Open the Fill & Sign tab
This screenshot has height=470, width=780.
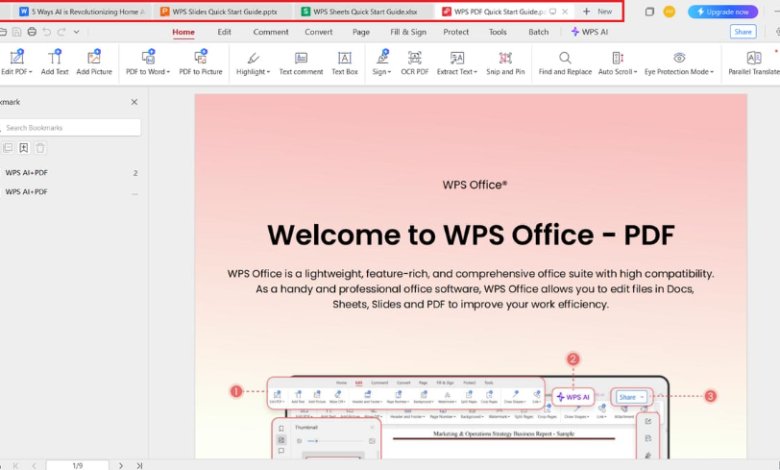pyautogui.click(x=408, y=32)
